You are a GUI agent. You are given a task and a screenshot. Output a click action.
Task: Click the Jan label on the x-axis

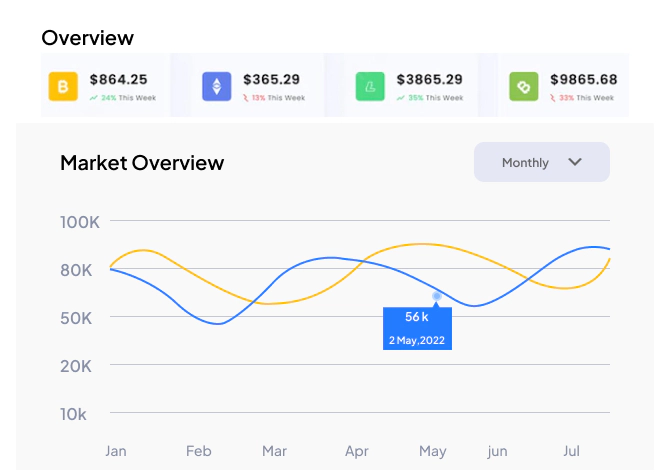coord(116,452)
